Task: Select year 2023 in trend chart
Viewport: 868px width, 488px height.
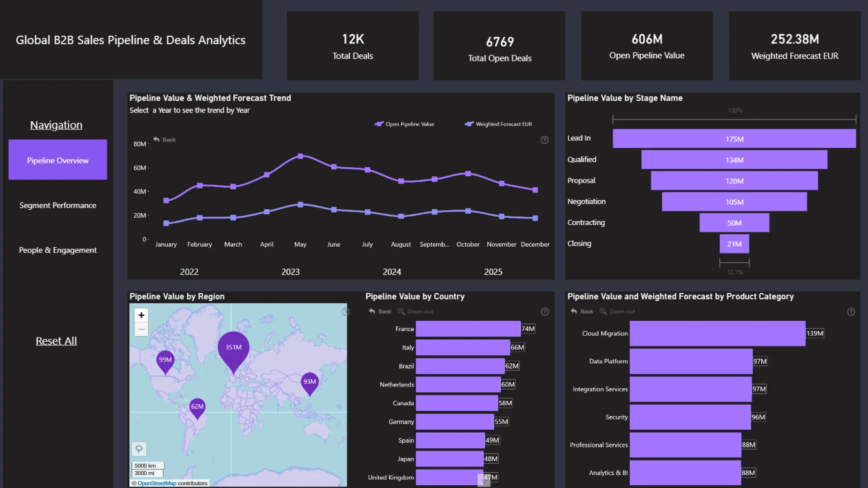Action: [x=290, y=272]
